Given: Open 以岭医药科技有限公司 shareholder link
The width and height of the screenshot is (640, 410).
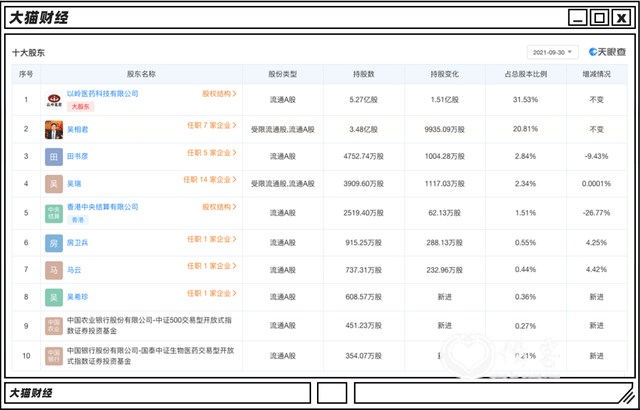Looking at the screenshot, I should tap(102, 93).
